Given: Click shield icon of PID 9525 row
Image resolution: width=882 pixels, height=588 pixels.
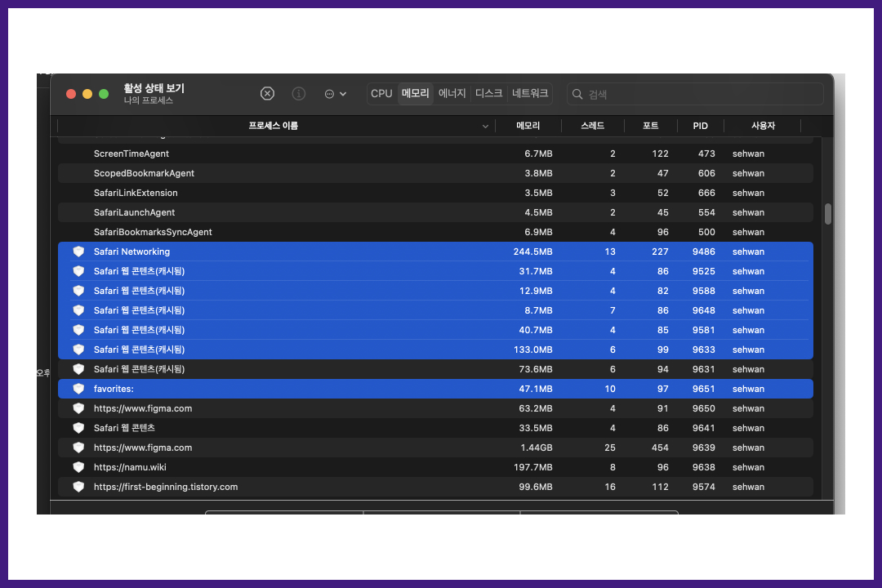Looking at the screenshot, I should coord(78,271).
